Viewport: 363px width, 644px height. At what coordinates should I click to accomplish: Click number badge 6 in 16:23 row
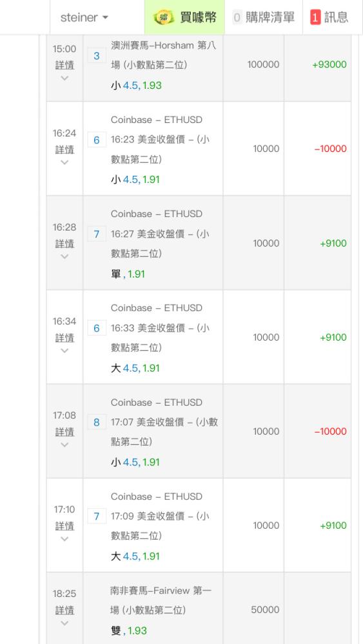point(97,140)
